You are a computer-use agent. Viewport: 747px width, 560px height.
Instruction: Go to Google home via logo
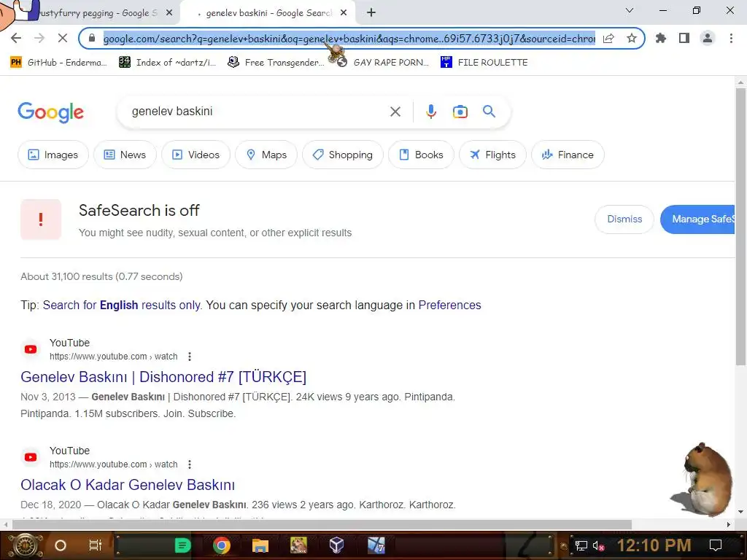point(50,112)
